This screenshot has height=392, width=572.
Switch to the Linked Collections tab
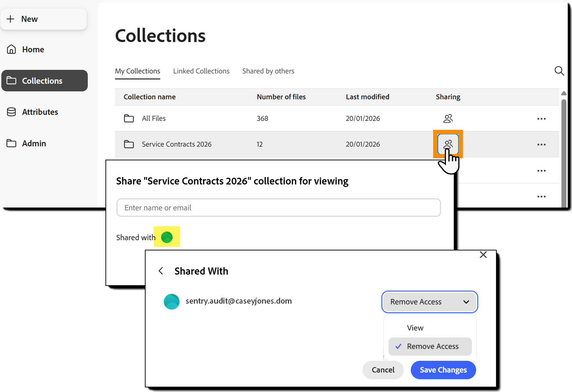tap(201, 71)
